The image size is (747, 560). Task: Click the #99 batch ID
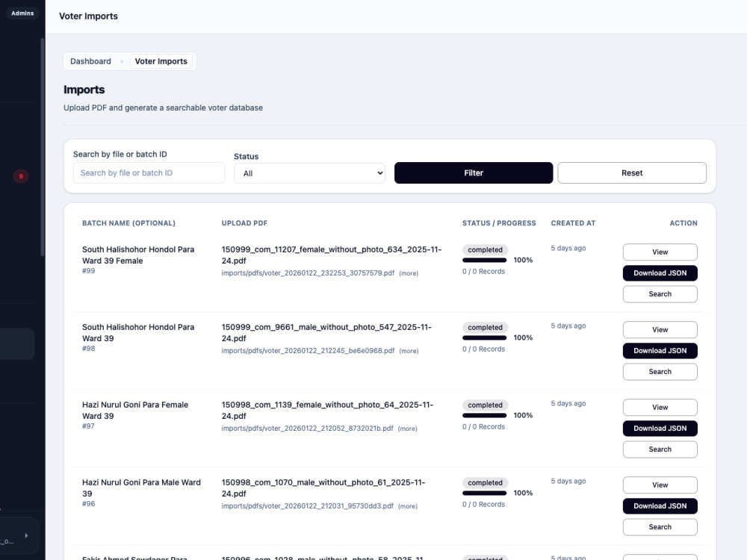tap(89, 270)
